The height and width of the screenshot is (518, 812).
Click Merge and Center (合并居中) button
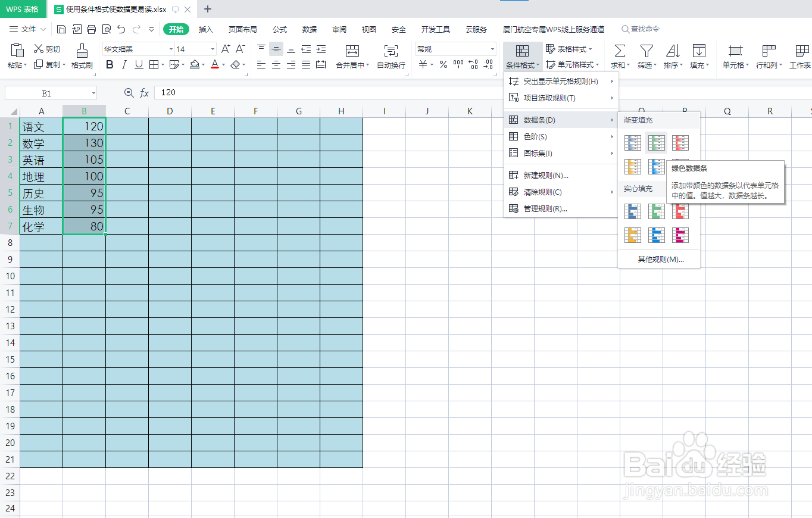pyautogui.click(x=352, y=57)
